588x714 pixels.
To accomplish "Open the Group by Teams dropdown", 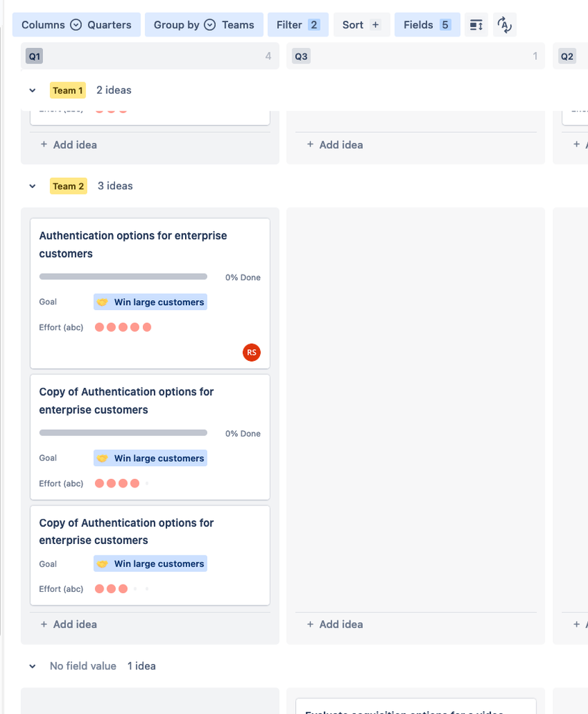I will tap(204, 24).
